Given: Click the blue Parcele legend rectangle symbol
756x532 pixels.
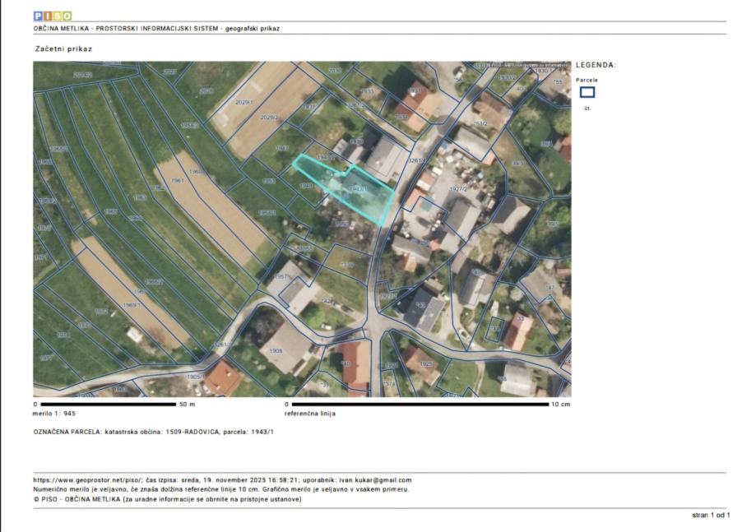Looking at the screenshot, I should pyautogui.click(x=587, y=93).
